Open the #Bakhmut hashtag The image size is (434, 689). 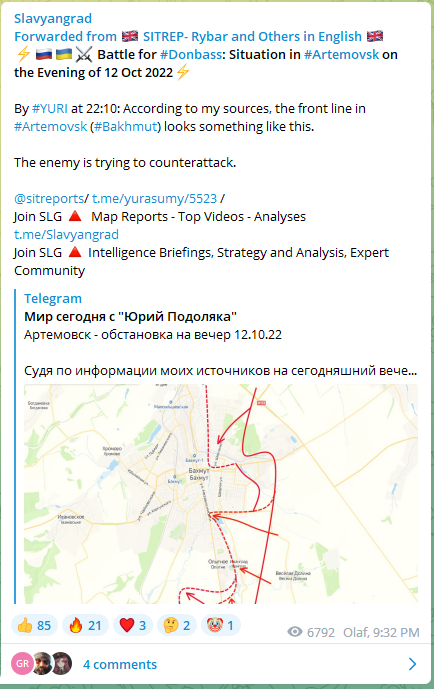pyautogui.click(x=125, y=127)
